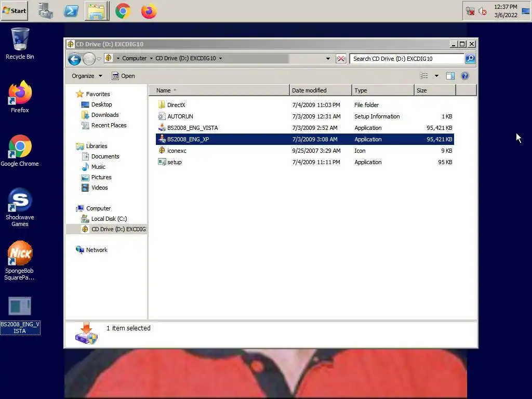Sort by the Name column header
The image size is (532, 399).
pos(219,90)
